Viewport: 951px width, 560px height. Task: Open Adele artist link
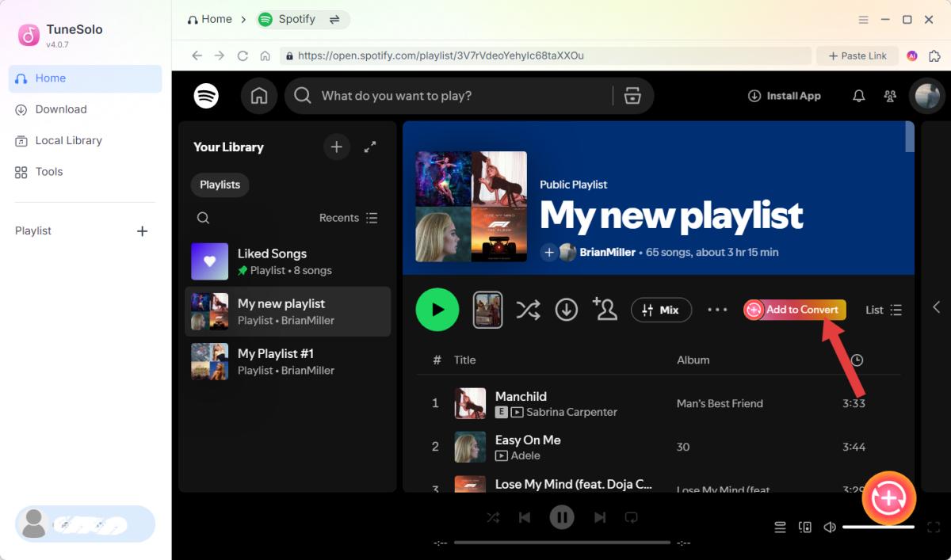click(x=525, y=455)
